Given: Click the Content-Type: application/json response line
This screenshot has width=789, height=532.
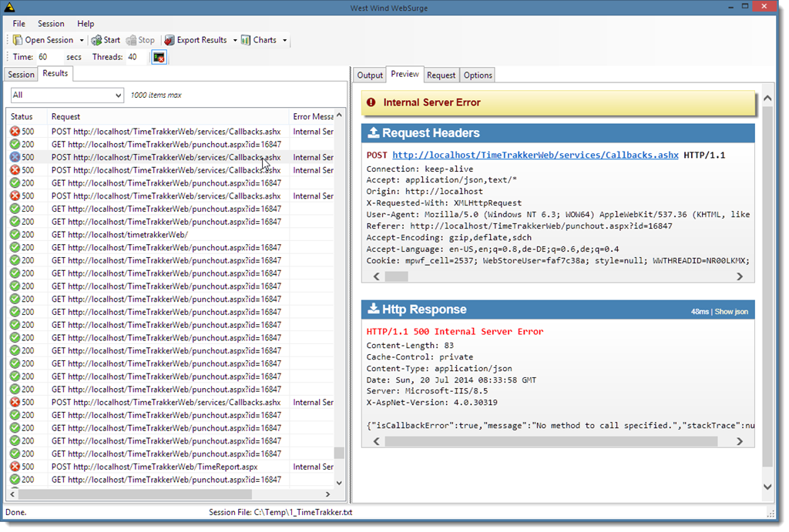Looking at the screenshot, I should [x=439, y=368].
